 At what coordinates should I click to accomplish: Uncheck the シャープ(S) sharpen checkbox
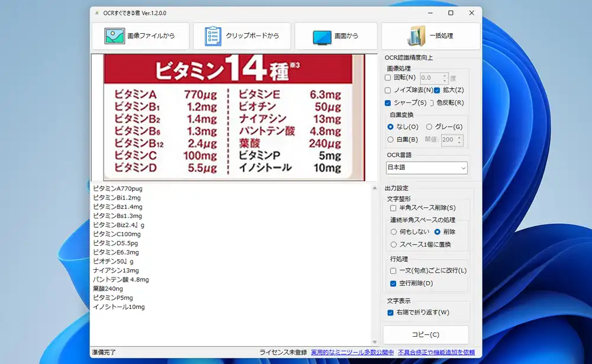click(x=388, y=103)
